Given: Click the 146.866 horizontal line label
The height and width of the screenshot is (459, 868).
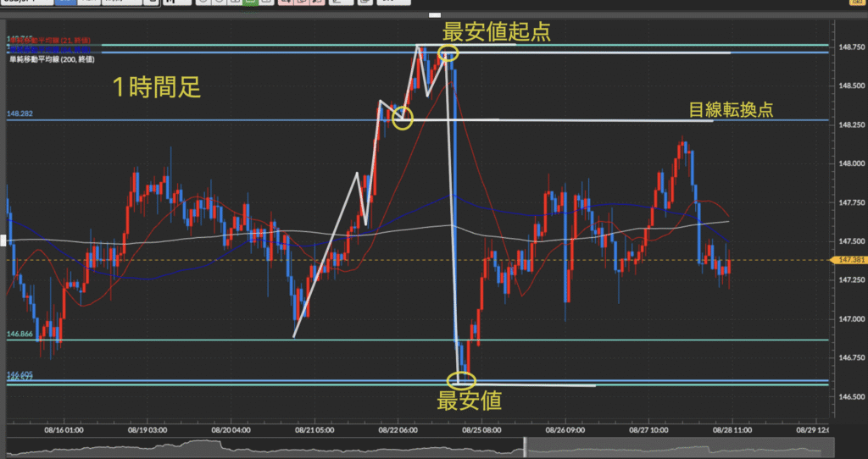Looking at the screenshot, I should pos(20,334).
